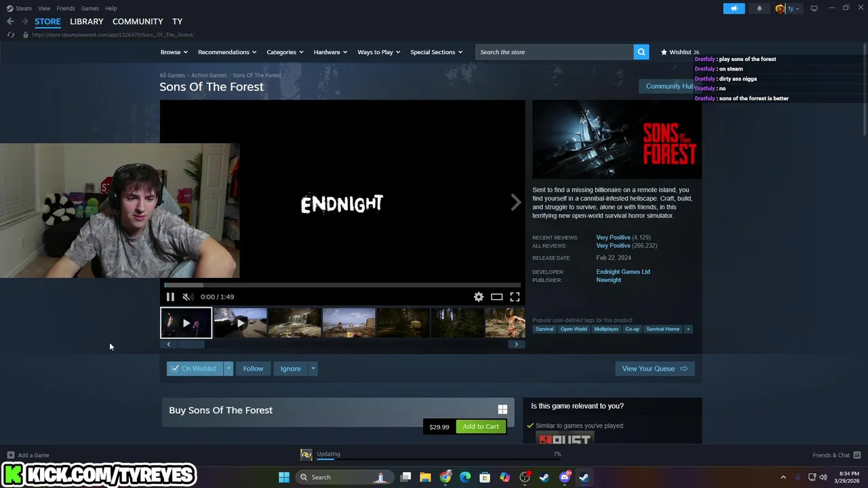Click the store search magnifier button
This screenshot has height=488, width=868.
[x=641, y=52]
